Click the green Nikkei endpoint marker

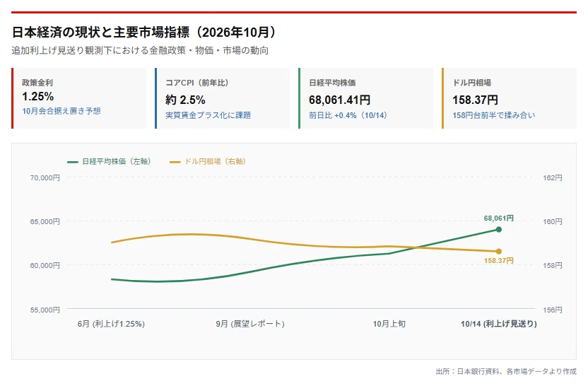coord(498,230)
